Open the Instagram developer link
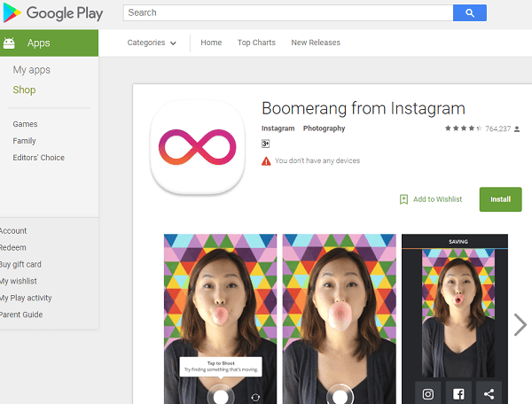Image resolution: width=532 pixels, height=404 pixels. [278, 128]
